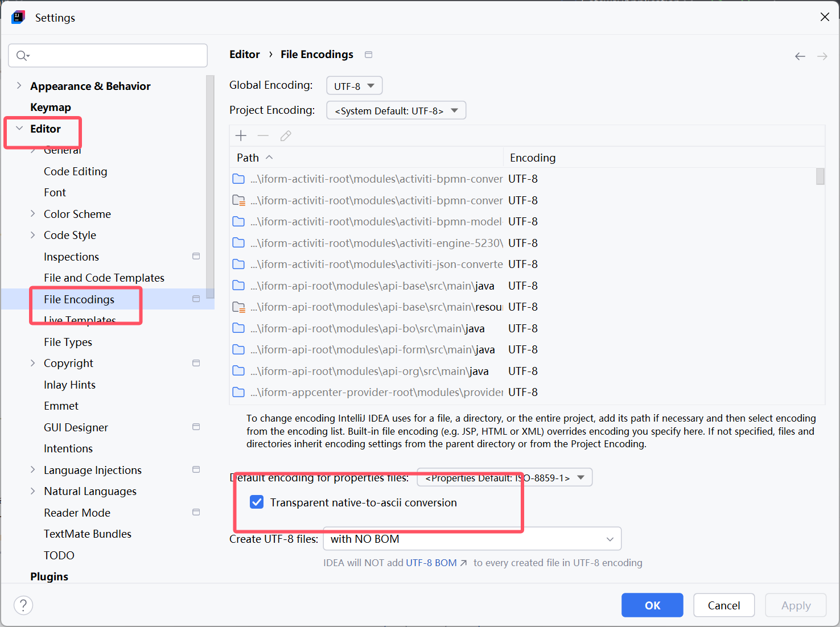Click project-level icon beside GUI Designer
The image size is (840, 627).
pyautogui.click(x=196, y=427)
